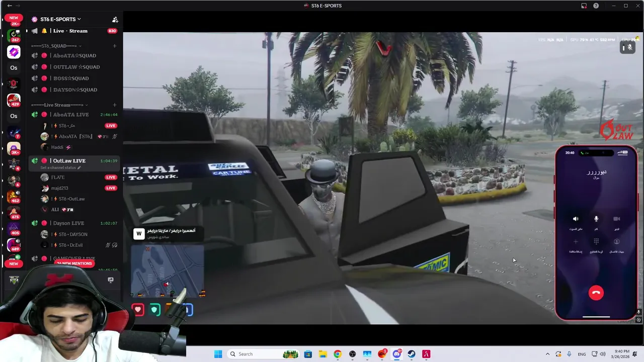The width and height of the screenshot is (644, 362).
Task: Open Discord help question mark icon
Action: [596, 6]
